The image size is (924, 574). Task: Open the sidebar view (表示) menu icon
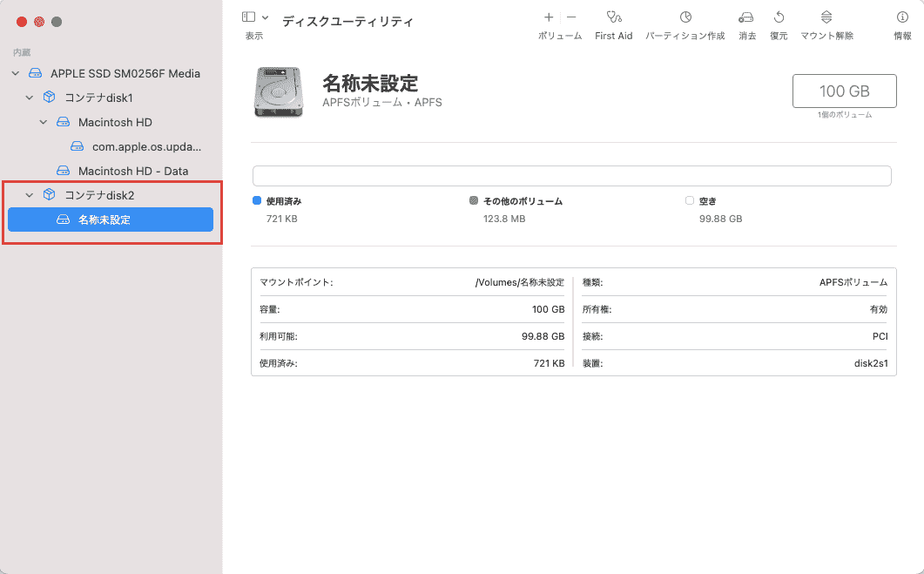[249, 17]
